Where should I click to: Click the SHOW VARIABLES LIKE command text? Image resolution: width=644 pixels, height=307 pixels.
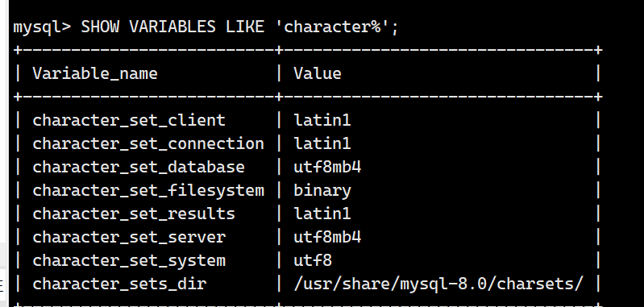(172, 27)
